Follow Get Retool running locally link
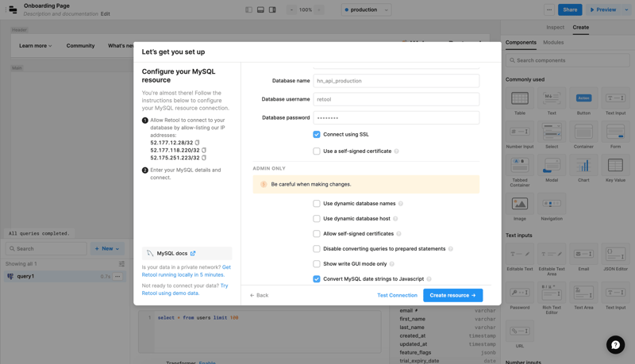This screenshot has width=635, height=364. coord(186,271)
